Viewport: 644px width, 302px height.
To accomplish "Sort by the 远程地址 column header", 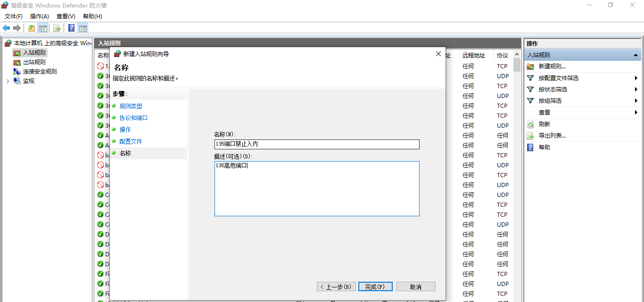I will tap(474, 55).
